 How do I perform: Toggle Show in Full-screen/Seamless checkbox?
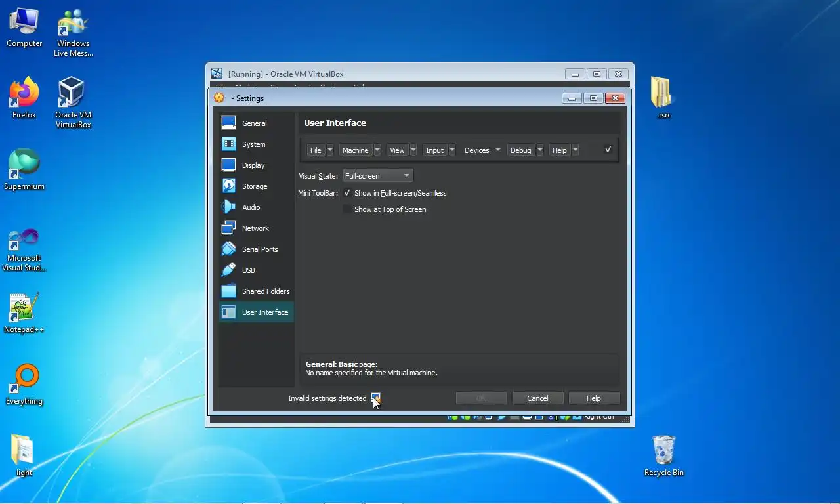pyautogui.click(x=347, y=193)
